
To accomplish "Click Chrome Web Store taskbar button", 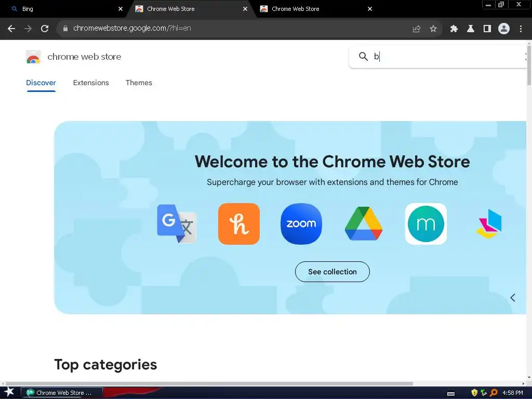I will [x=62, y=393].
